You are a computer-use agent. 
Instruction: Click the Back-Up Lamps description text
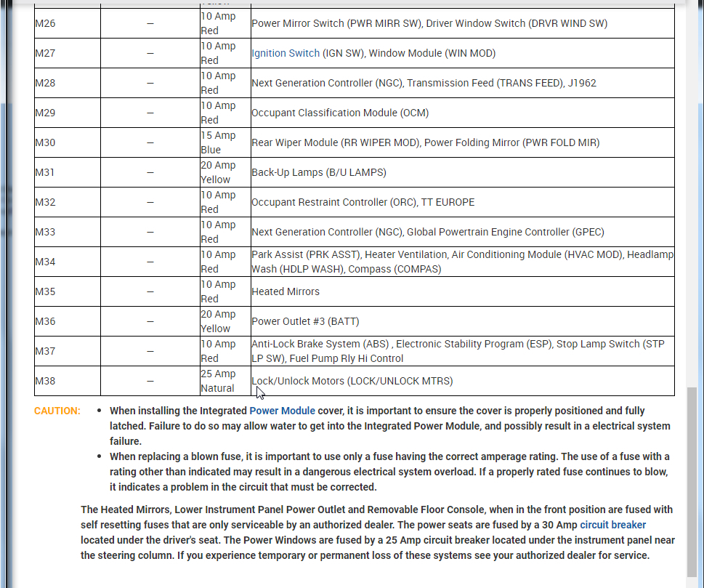pos(319,172)
